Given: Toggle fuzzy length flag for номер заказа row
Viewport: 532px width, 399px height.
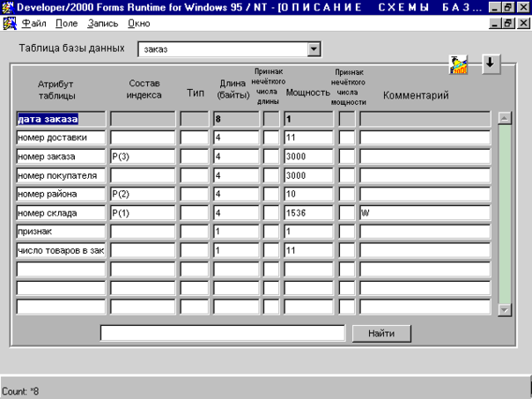Looking at the screenshot, I should 270,156.
